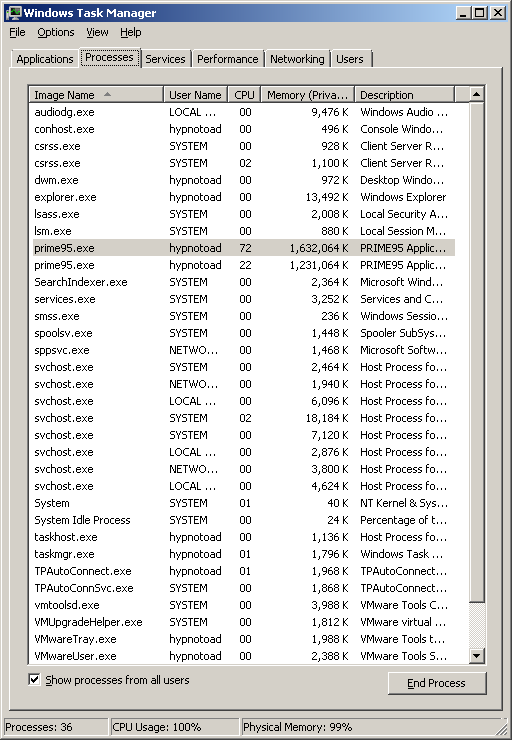Select csrss.exe using 928 K memory
The height and width of the screenshot is (740, 512).
[243, 146]
